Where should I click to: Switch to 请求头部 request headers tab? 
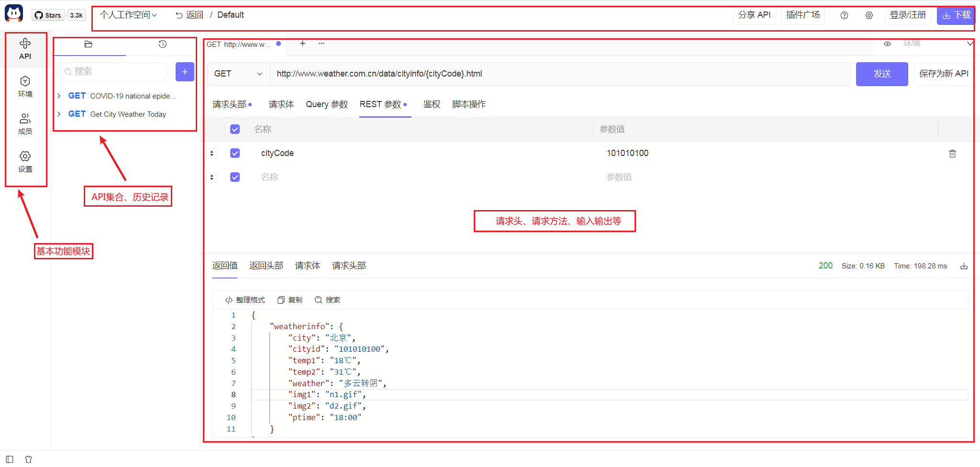[x=232, y=104]
